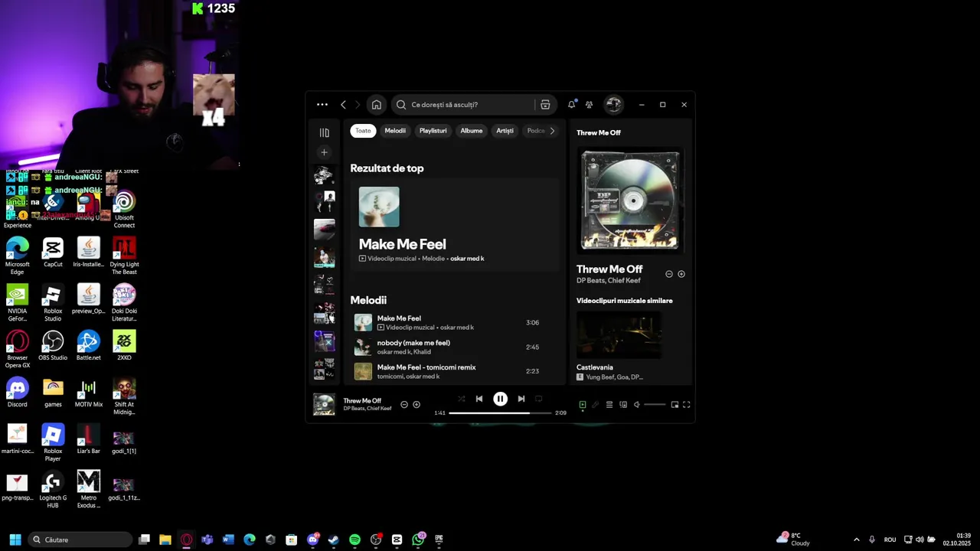Toggle shuffle playback
This screenshot has height=551, width=980.
coord(461,399)
